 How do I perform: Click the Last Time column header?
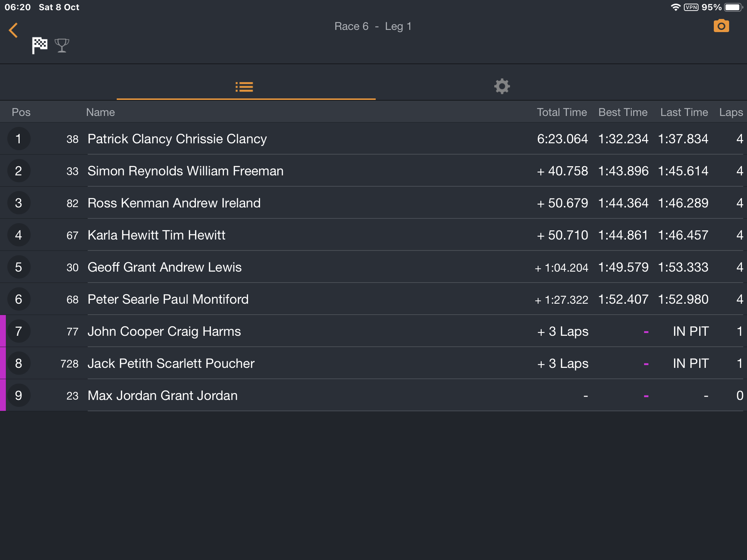pos(684,112)
